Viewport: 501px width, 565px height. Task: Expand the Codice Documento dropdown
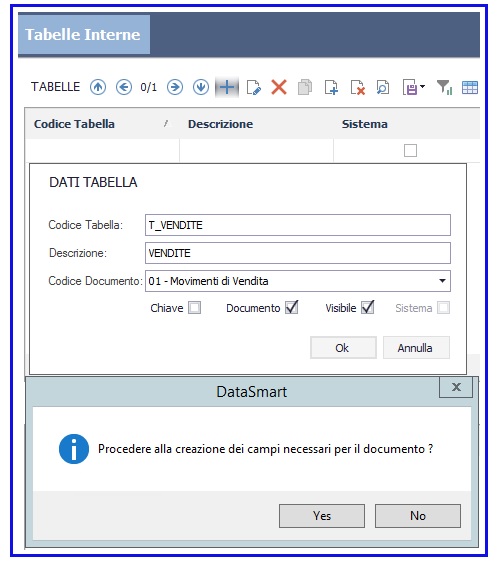[x=442, y=281]
